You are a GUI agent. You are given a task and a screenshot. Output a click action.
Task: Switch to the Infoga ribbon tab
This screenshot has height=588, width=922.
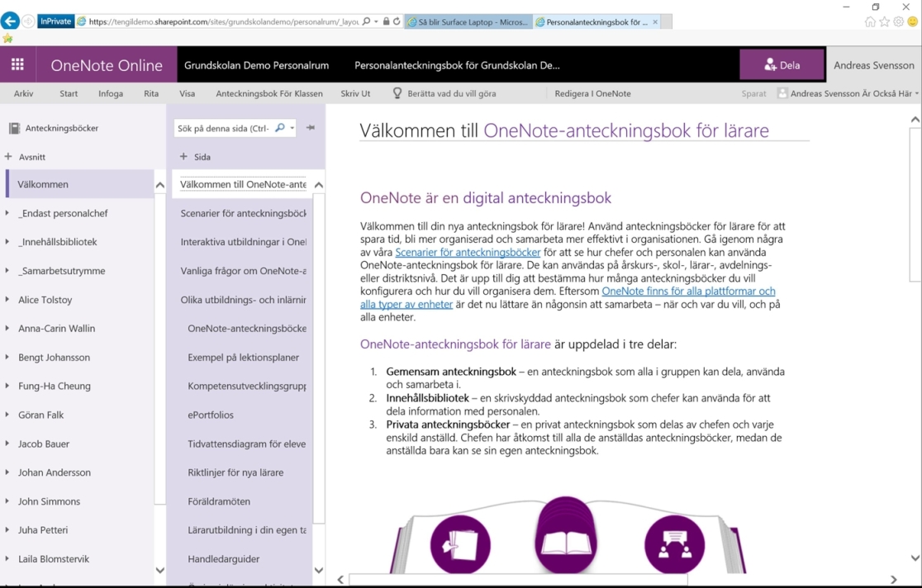point(111,93)
